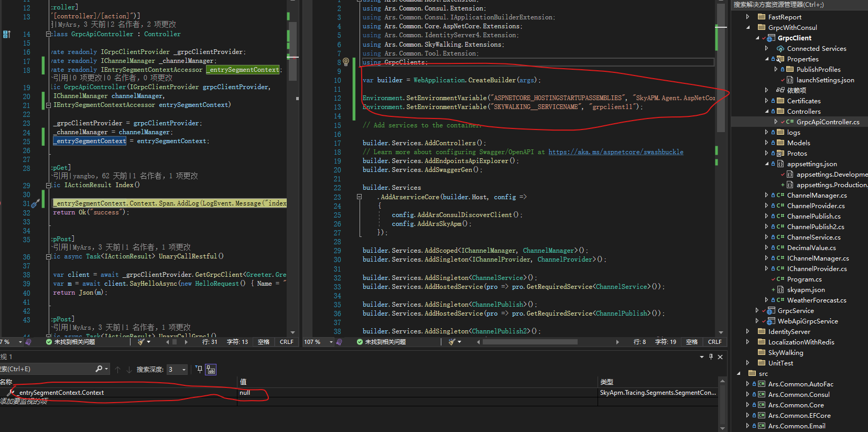This screenshot has width=868, height=432.
Task: Select the WebApiGrpcService project
Action: click(x=808, y=321)
